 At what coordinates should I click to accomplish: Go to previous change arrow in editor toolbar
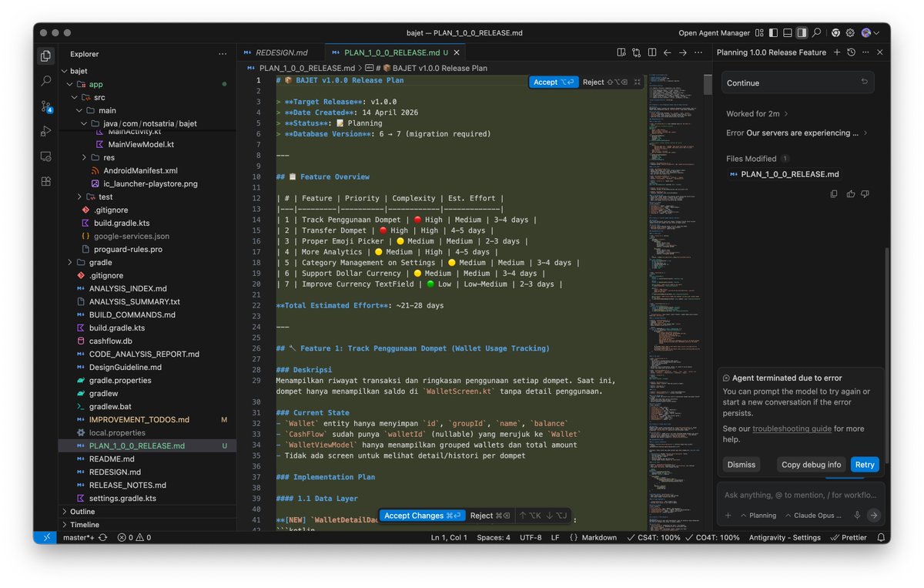(668, 52)
